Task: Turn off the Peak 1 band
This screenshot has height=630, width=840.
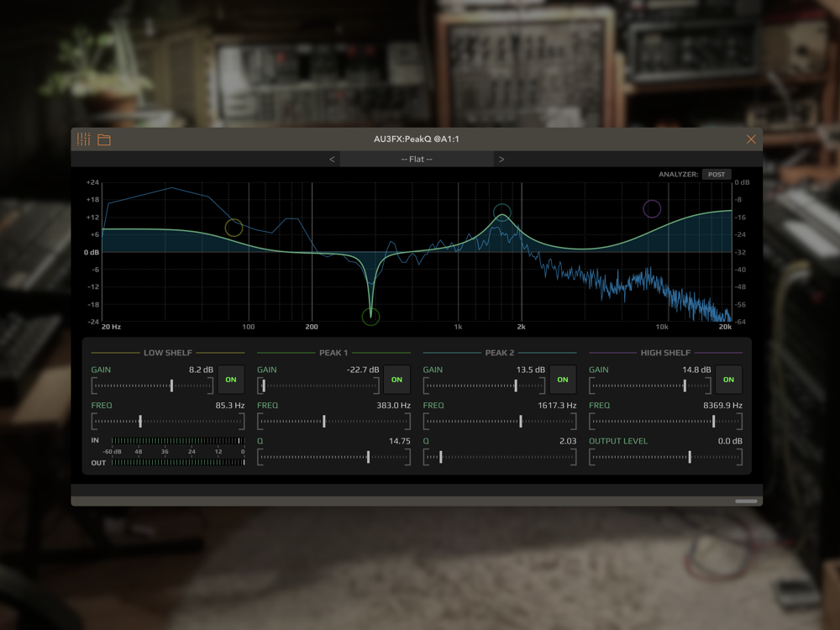Action: point(397,380)
